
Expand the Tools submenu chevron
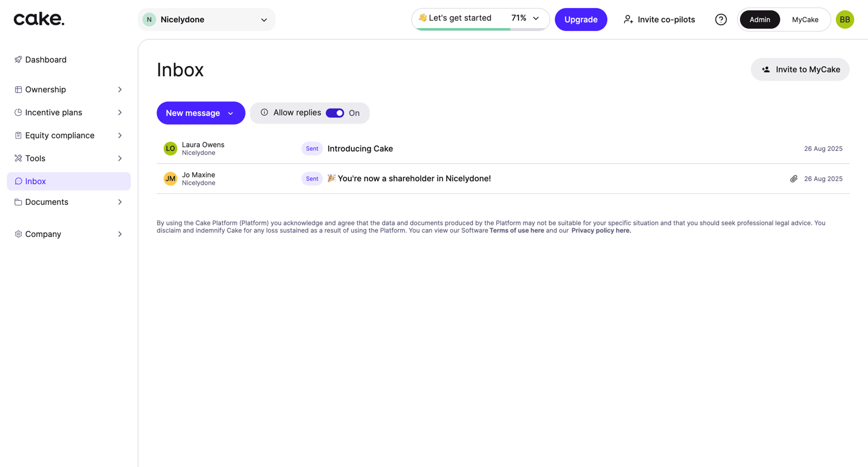(120, 158)
